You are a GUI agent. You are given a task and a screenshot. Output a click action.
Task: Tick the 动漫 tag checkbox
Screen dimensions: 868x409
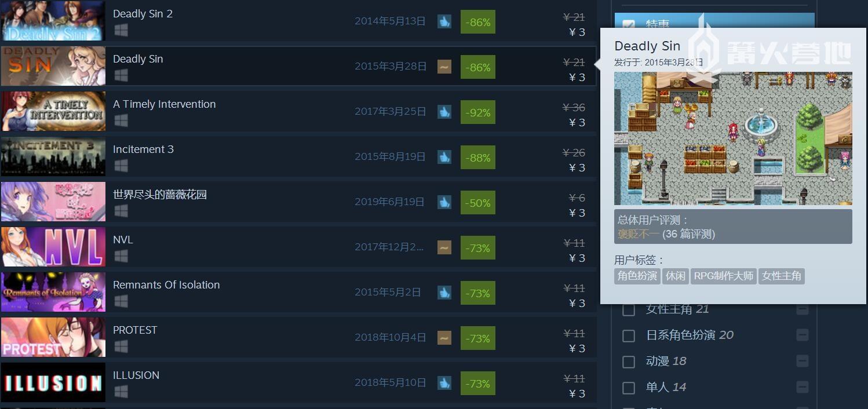coord(629,361)
